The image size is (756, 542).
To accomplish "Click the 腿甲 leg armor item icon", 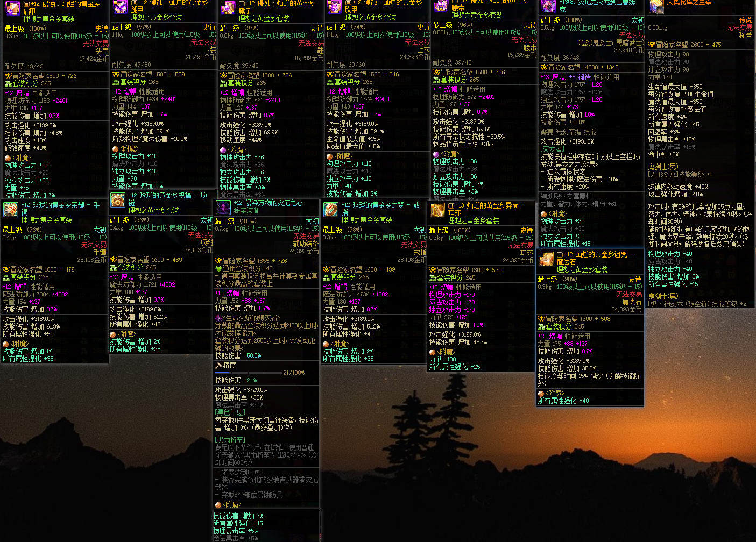I will tap(119, 7).
